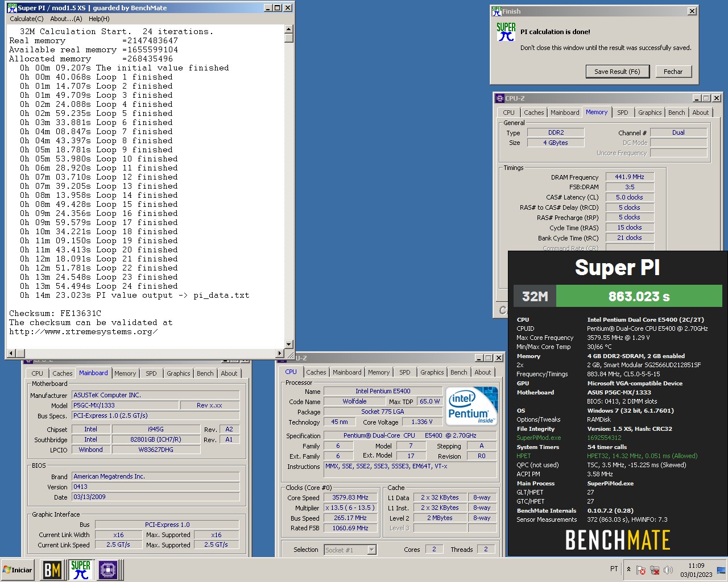Click the BENCHMATE logo in overlay
This screenshot has height=582, width=728.
pos(618,540)
